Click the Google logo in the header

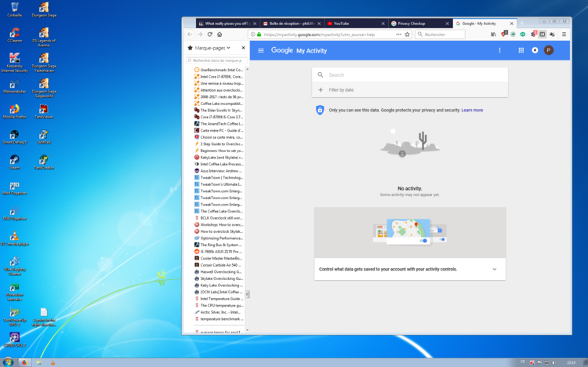(282, 50)
